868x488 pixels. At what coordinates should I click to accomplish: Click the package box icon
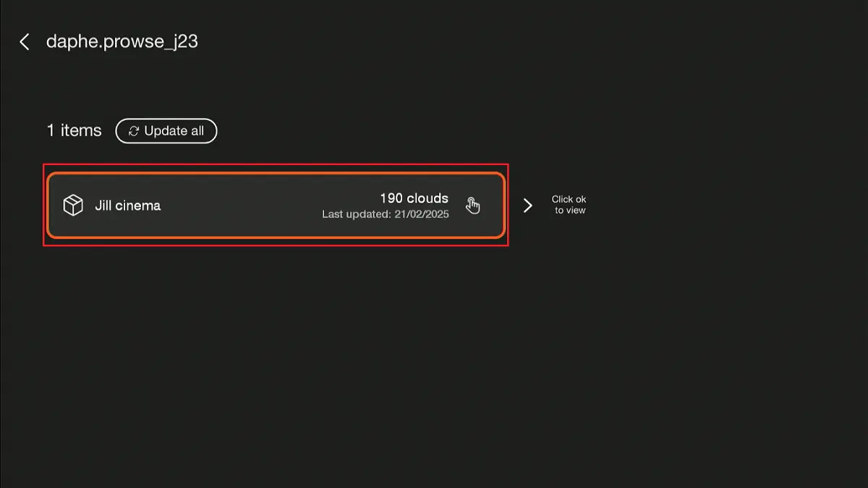pyautogui.click(x=73, y=206)
